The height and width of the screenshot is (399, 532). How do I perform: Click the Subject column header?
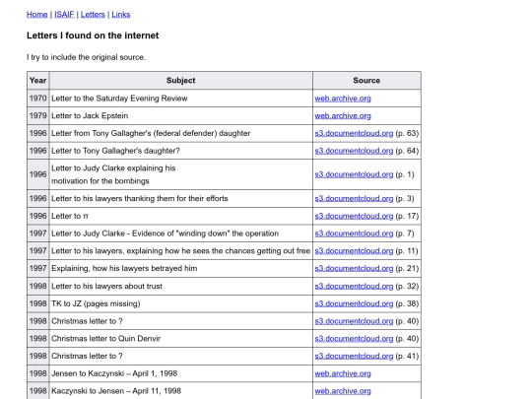pyautogui.click(x=181, y=81)
